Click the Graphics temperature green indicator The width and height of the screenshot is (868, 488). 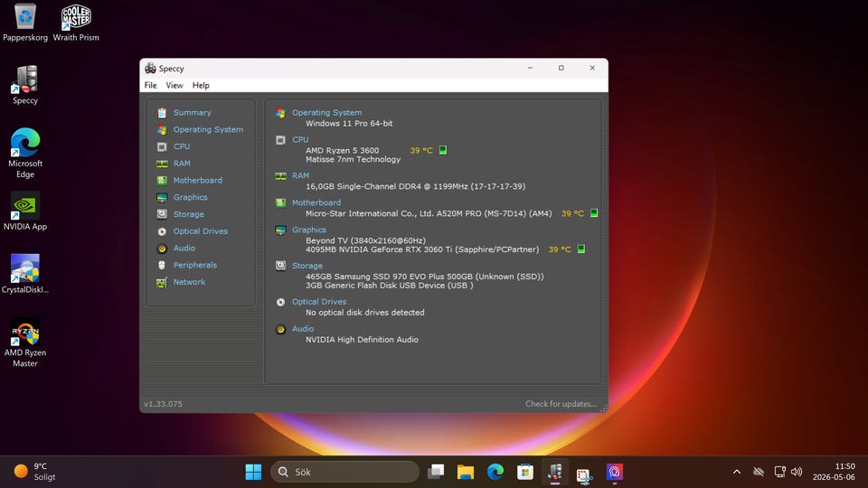point(581,249)
